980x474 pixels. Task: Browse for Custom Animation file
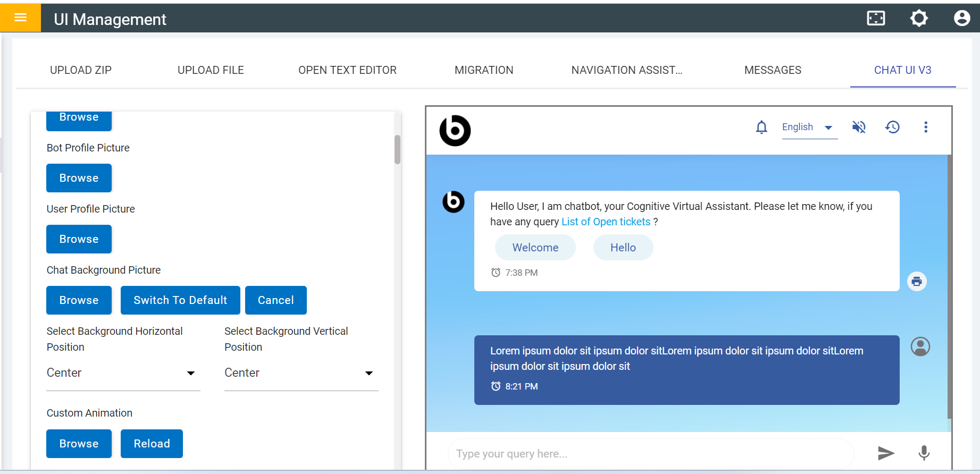point(79,444)
